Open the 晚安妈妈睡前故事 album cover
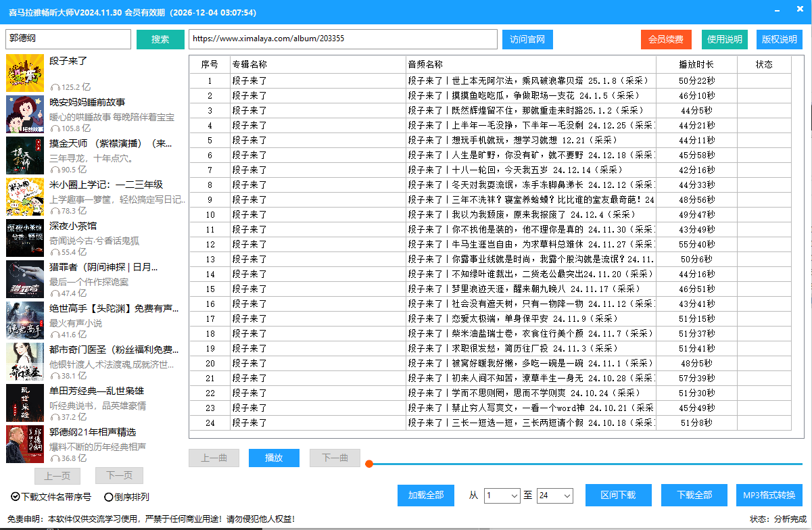Viewport: 812px width, 530px height. [x=25, y=114]
